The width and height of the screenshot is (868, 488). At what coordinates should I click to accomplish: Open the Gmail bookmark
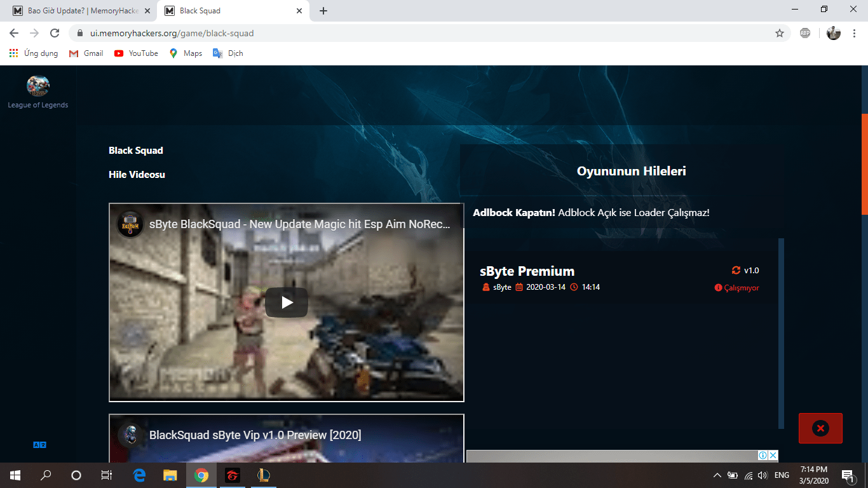click(x=86, y=53)
